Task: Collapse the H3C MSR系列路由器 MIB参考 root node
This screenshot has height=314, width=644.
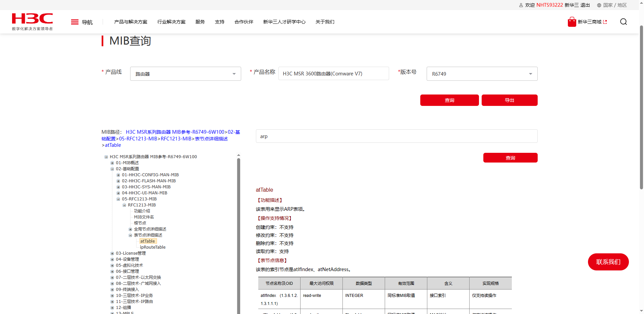Action: pyautogui.click(x=106, y=157)
